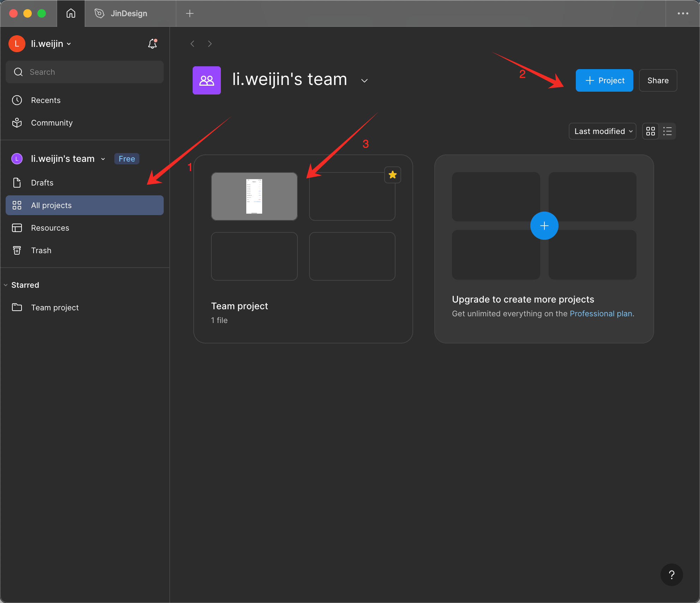
Task: Create a new Project
Action: point(604,80)
